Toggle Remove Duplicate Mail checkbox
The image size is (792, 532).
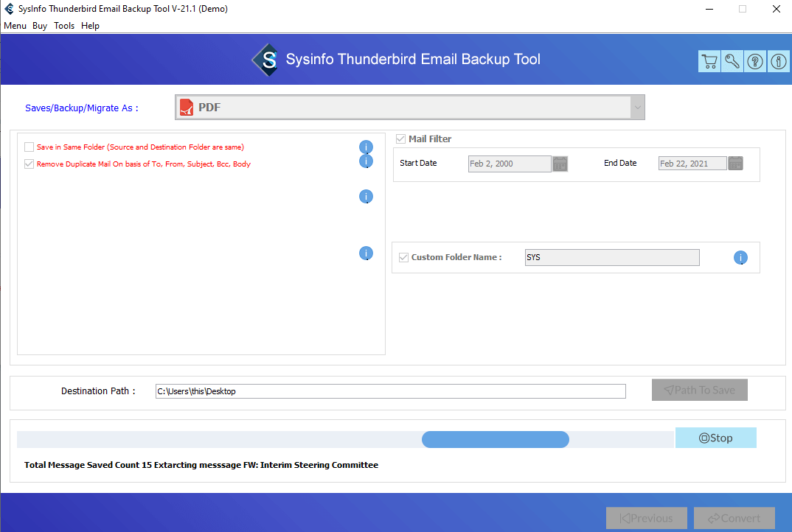pos(29,164)
